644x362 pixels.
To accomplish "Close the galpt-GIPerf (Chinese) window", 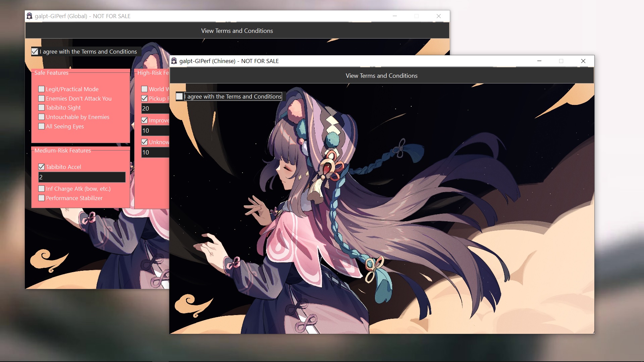I will [x=583, y=61].
